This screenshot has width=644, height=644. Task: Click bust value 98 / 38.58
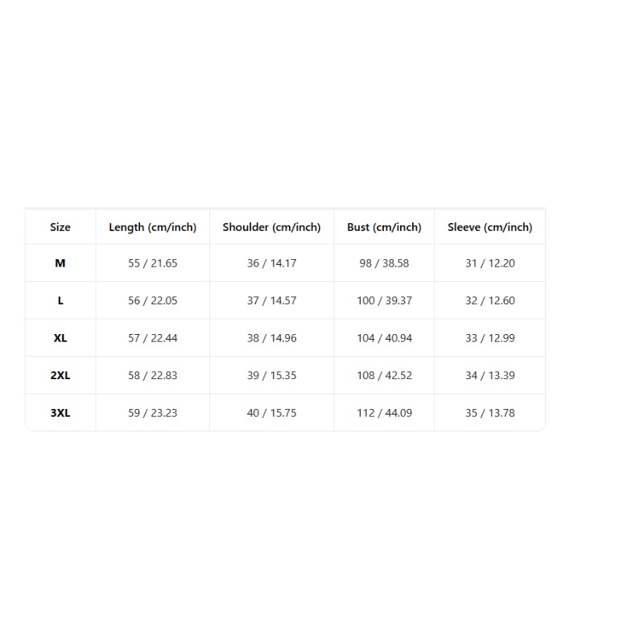click(384, 263)
